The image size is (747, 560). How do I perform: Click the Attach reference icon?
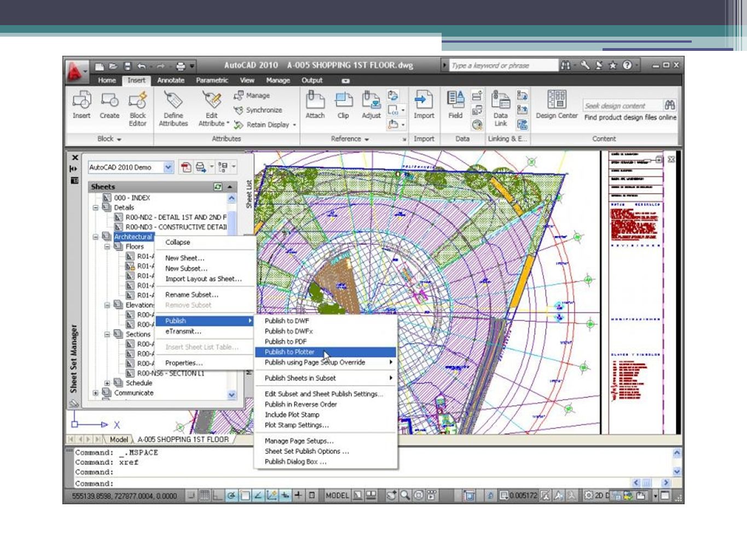(x=315, y=100)
